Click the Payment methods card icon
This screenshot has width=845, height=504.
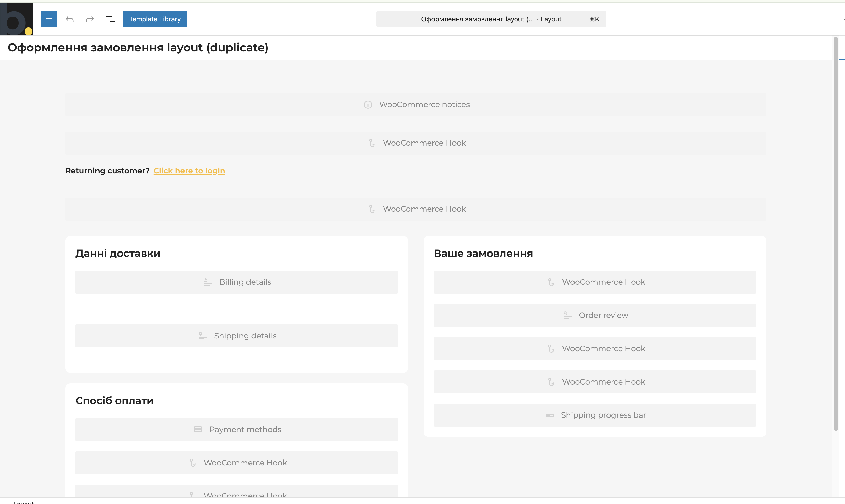[198, 430]
